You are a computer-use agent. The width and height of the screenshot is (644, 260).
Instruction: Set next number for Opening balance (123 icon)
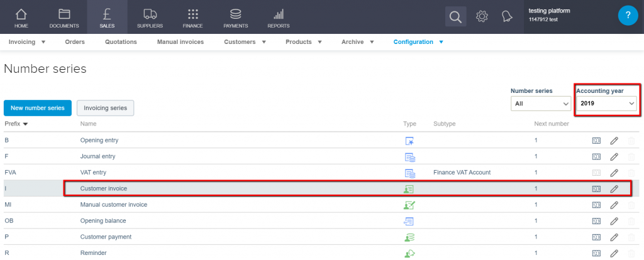coord(596,221)
